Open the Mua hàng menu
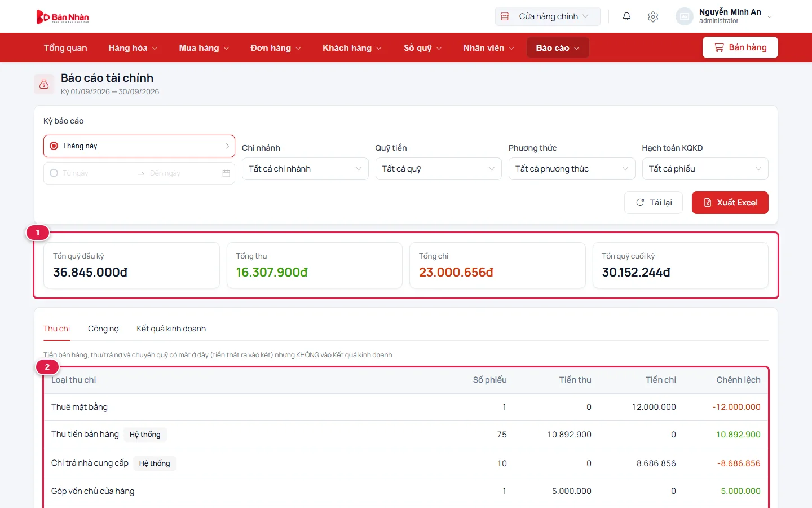 tap(204, 48)
